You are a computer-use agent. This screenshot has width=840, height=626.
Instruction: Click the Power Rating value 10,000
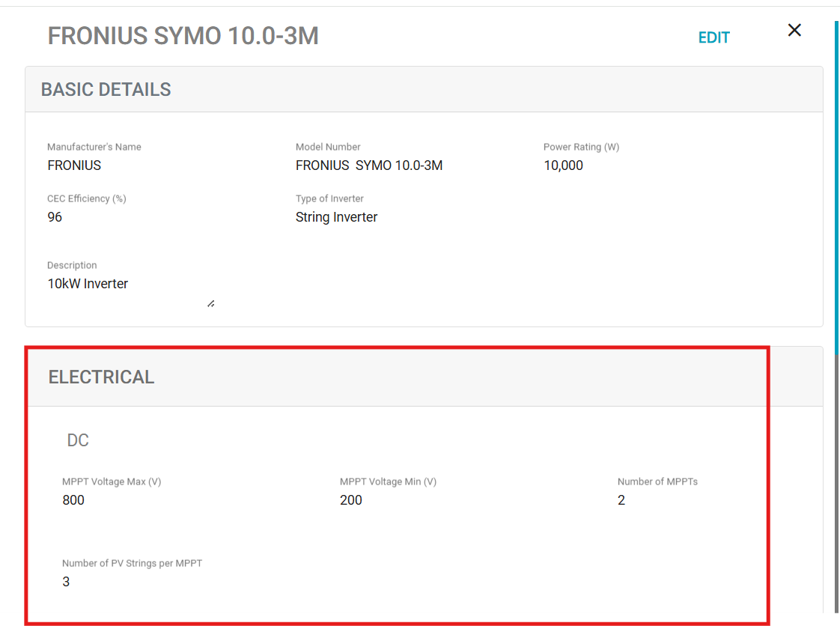pyautogui.click(x=563, y=165)
